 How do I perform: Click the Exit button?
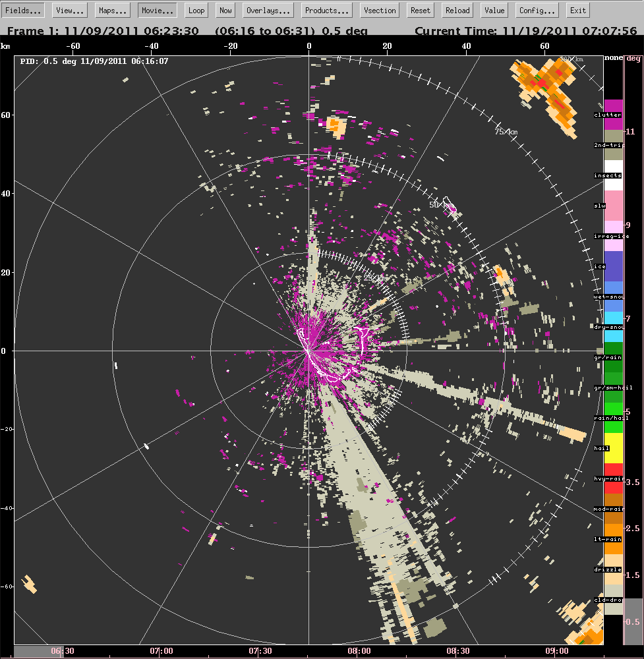[578, 11]
